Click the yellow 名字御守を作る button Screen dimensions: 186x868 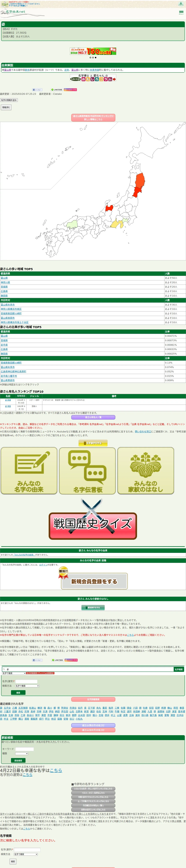[x=93, y=443]
